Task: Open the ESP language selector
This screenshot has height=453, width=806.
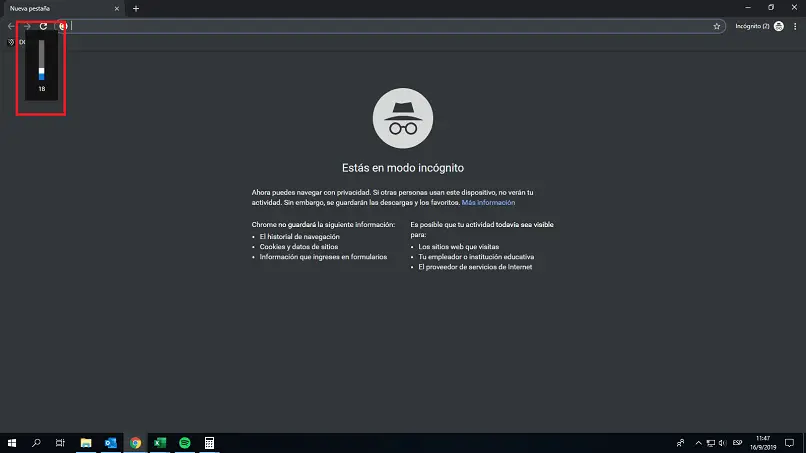Action: coord(737,443)
